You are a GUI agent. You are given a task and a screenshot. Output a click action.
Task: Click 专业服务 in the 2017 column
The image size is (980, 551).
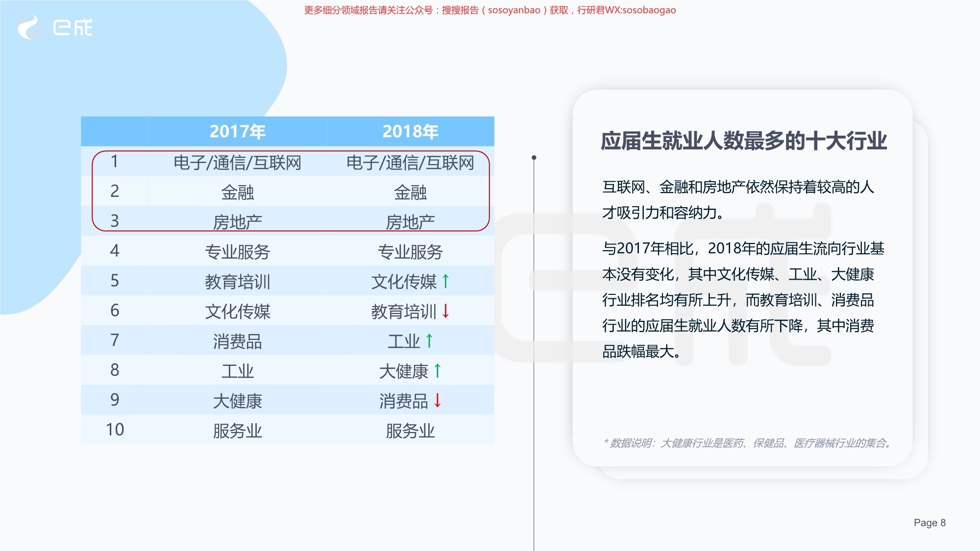coord(238,252)
